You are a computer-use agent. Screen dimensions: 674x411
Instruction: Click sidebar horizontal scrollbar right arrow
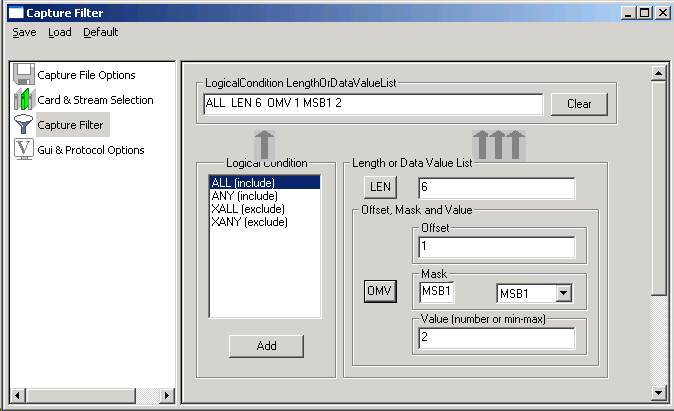tap(167, 395)
